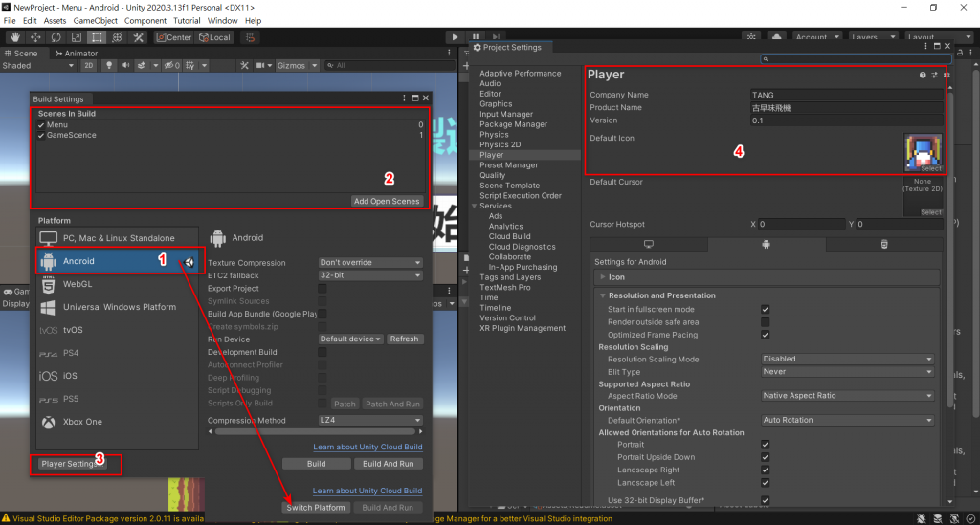Enable the Export Project checkbox
Screen dimensions: 980x525
(323, 289)
